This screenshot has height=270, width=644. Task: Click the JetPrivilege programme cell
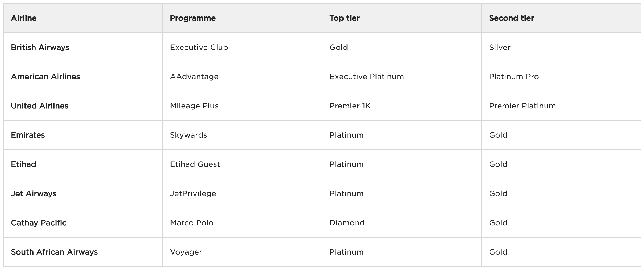tap(193, 193)
